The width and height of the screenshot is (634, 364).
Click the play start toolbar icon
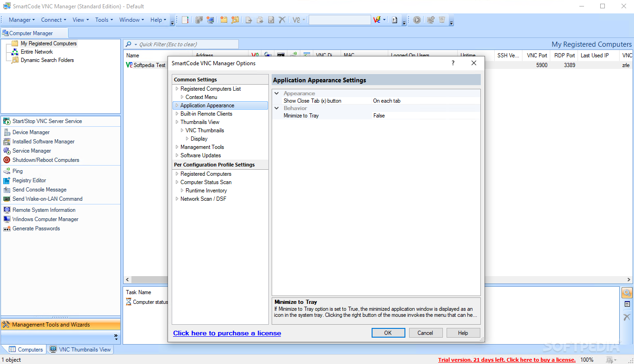(417, 20)
